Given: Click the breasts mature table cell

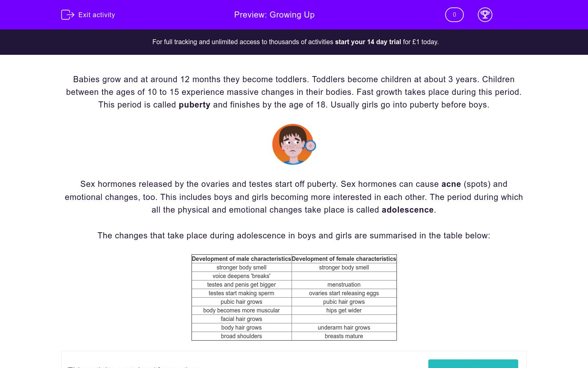Looking at the screenshot, I should point(344,336).
